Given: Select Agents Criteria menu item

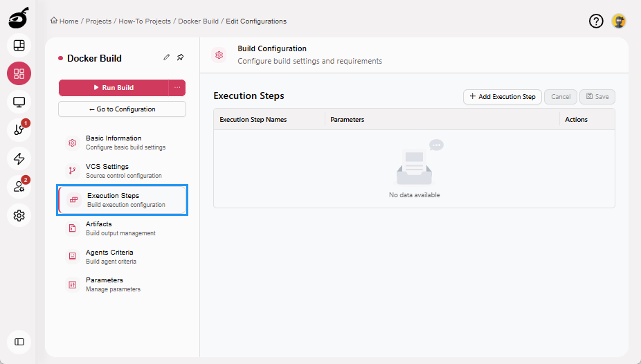Looking at the screenshot, I should pyautogui.click(x=123, y=256).
